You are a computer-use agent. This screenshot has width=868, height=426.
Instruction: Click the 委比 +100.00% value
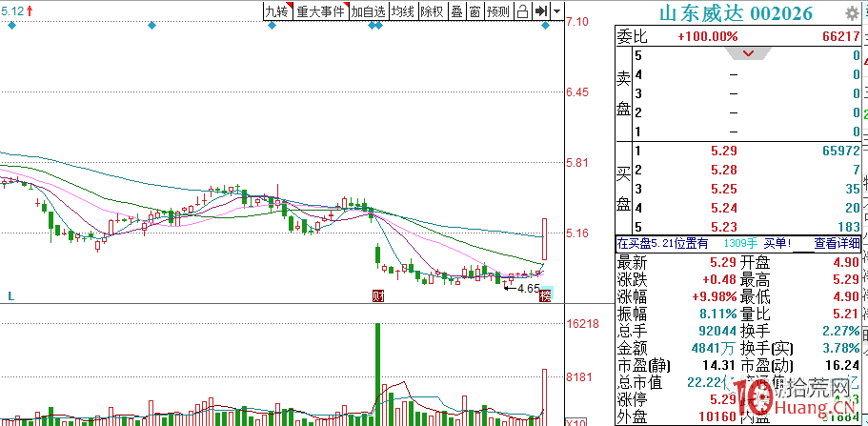click(x=708, y=37)
